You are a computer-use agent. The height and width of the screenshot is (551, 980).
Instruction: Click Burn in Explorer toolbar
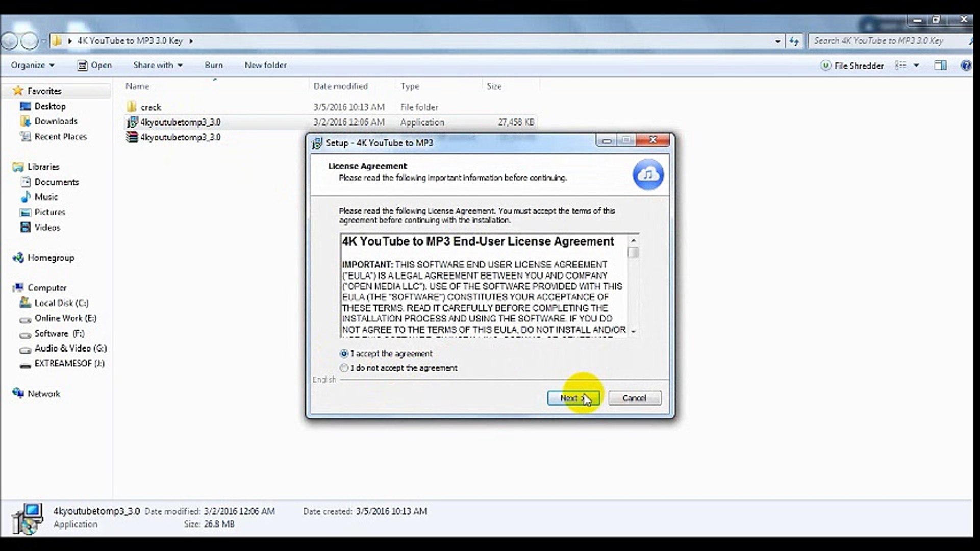(x=214, y=65)
